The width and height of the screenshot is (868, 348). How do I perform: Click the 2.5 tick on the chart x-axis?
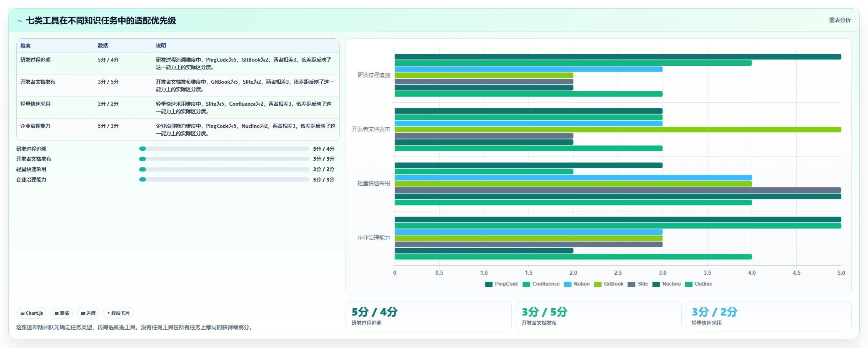618,273
